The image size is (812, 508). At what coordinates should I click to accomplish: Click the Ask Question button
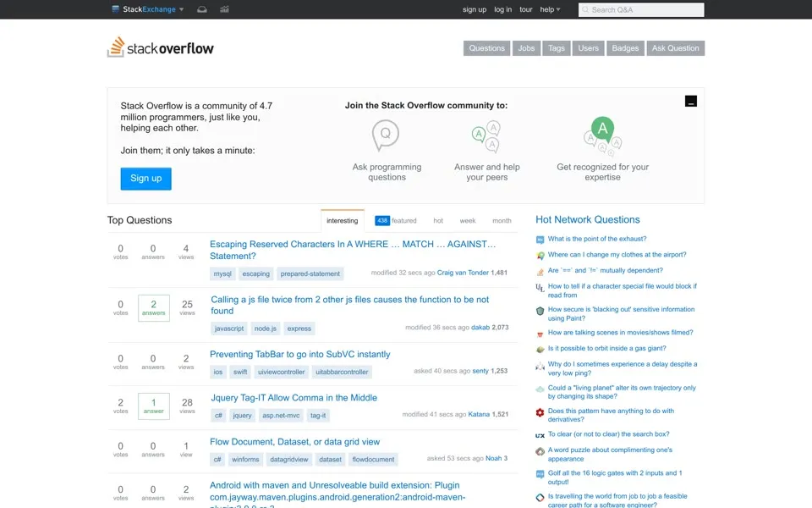pos(675,48)
